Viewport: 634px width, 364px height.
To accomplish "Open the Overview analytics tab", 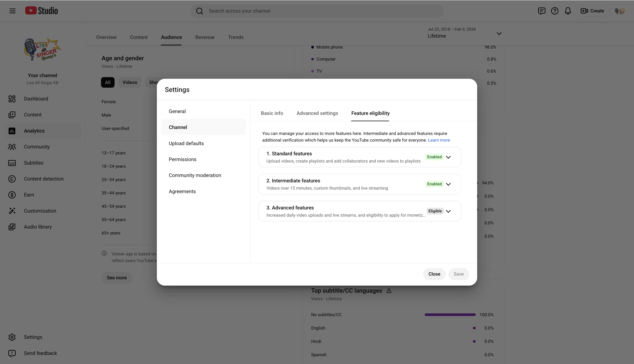I will [106, 37].
